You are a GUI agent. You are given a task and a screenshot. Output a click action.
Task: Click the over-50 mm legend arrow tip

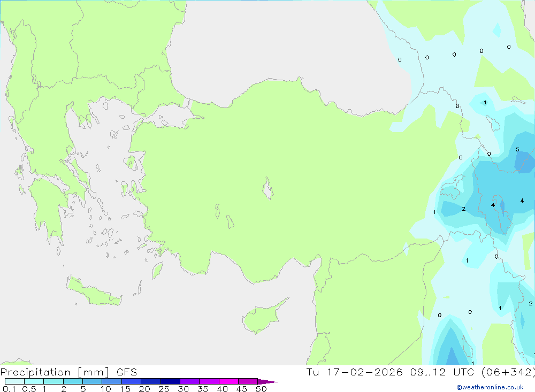(267, 382)
